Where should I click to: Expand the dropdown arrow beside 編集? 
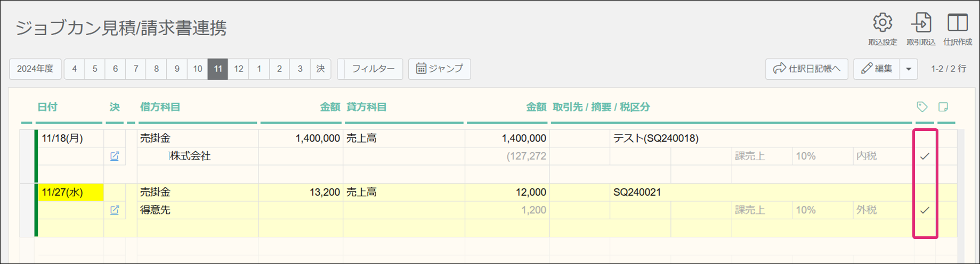tap(909, 69)
